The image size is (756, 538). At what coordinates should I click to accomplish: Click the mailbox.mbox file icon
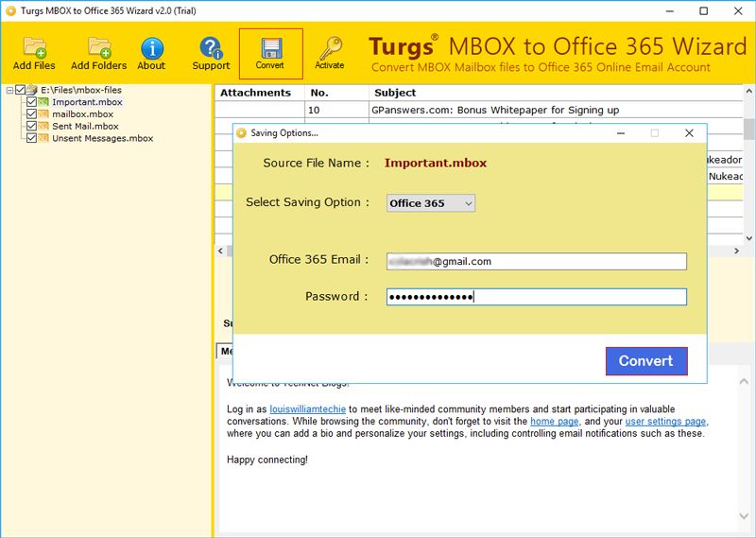click(43, 113)
